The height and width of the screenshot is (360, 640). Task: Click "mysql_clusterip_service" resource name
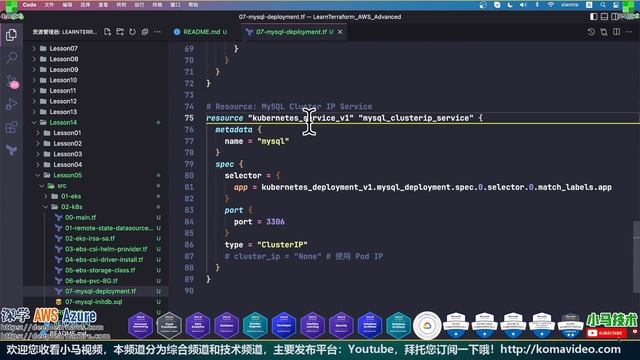pos(416,118)
